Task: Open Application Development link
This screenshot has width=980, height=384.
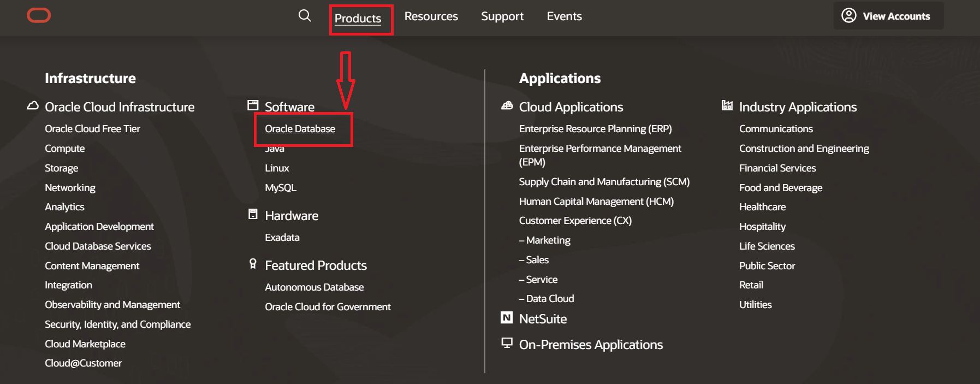Action: click(99, 227)
